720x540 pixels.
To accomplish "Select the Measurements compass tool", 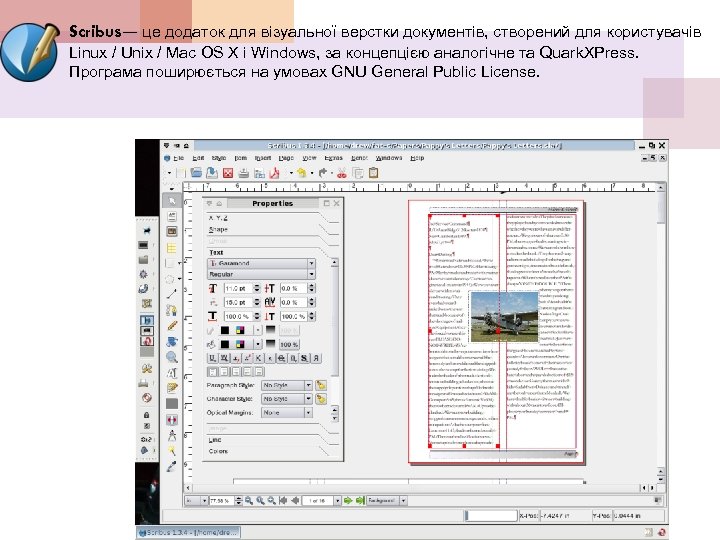I will [172, 435].
